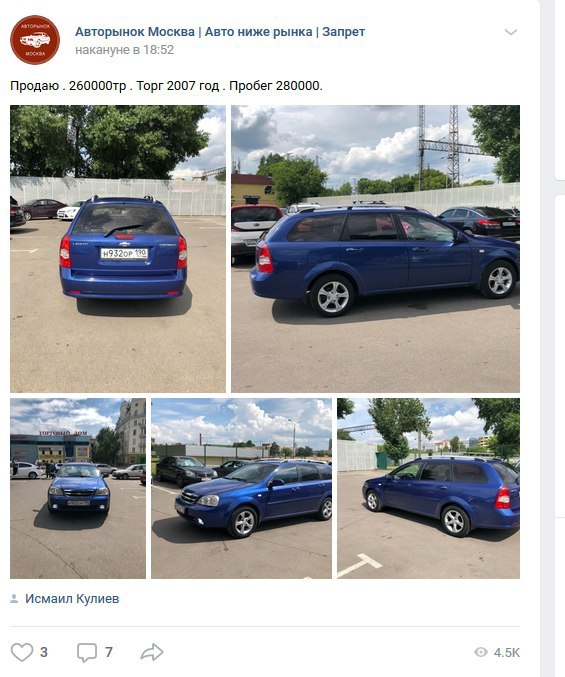Open Авторынок Москва group title link
565x677 pixels.
click(220, 32)
